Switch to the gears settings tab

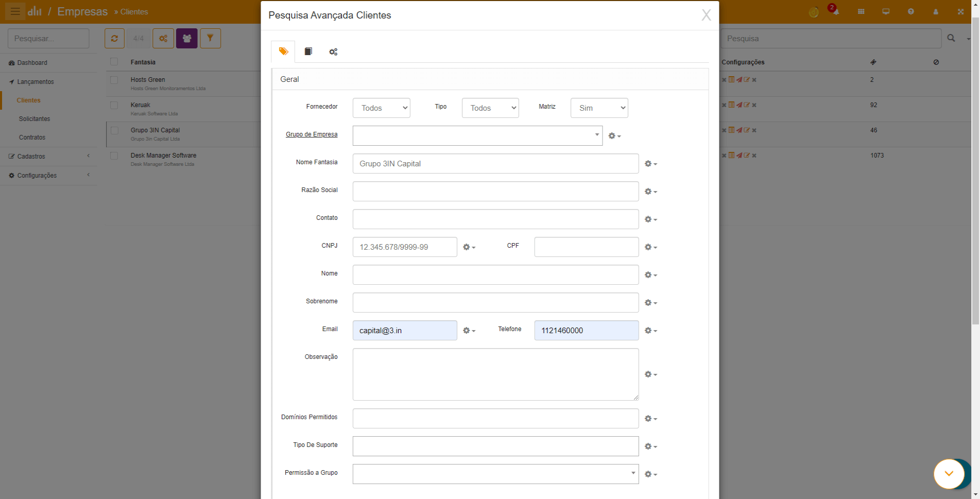(333, 52)
